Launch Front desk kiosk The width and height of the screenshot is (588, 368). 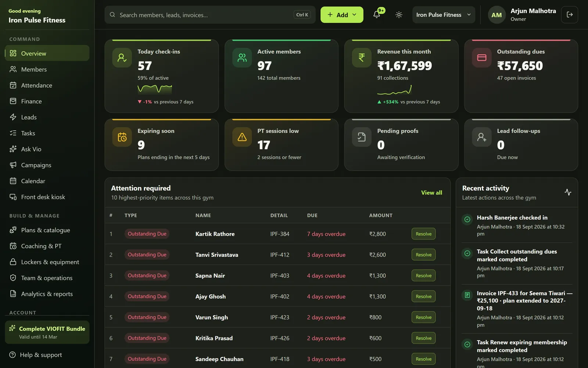pyautogui.click(x=47, y=197)
